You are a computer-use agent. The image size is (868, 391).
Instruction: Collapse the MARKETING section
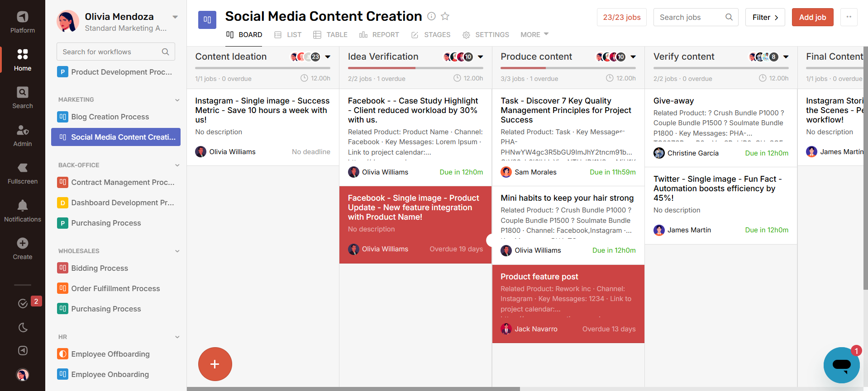(177, 100)
